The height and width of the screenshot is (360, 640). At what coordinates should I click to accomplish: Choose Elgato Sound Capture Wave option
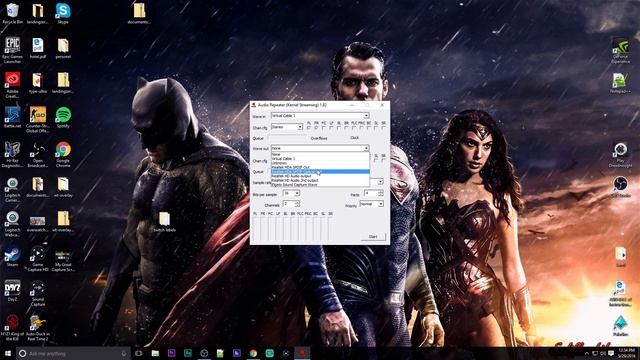(320, 184)
